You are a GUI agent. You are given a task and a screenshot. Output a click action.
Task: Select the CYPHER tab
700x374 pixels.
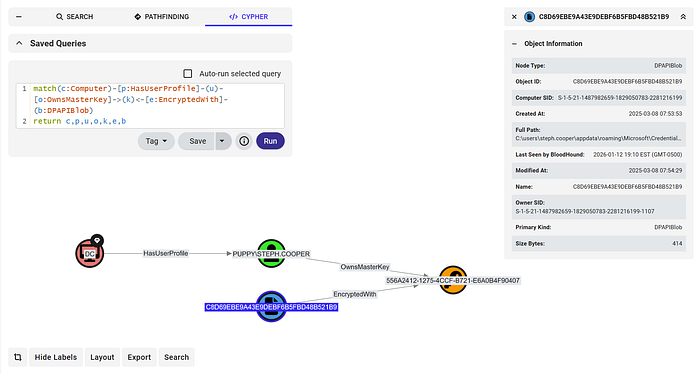click(249, 17)
